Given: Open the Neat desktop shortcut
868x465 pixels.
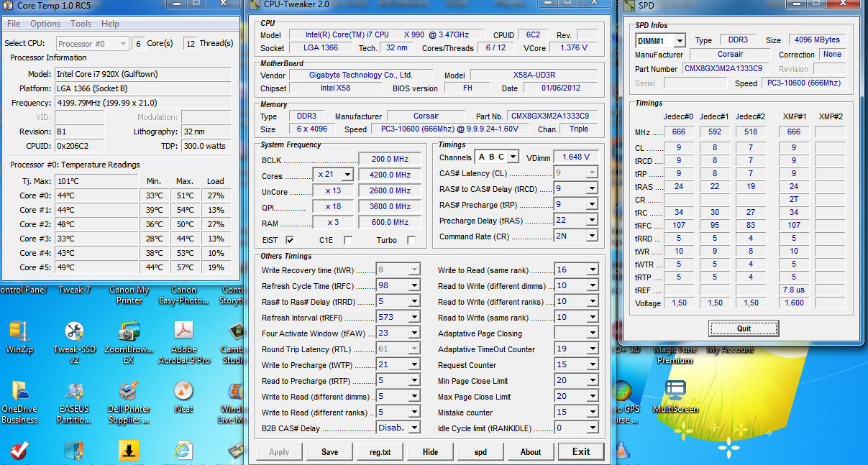Looking at the screenshot, I should [x=184, y=390].
